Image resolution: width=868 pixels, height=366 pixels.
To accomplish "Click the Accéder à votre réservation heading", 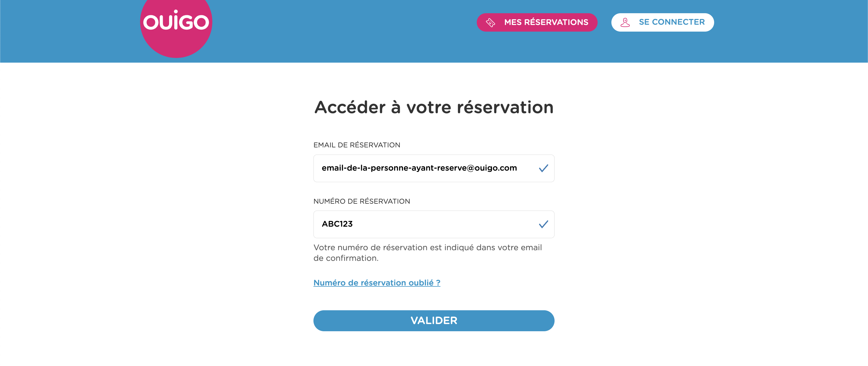I will [434, 107].
